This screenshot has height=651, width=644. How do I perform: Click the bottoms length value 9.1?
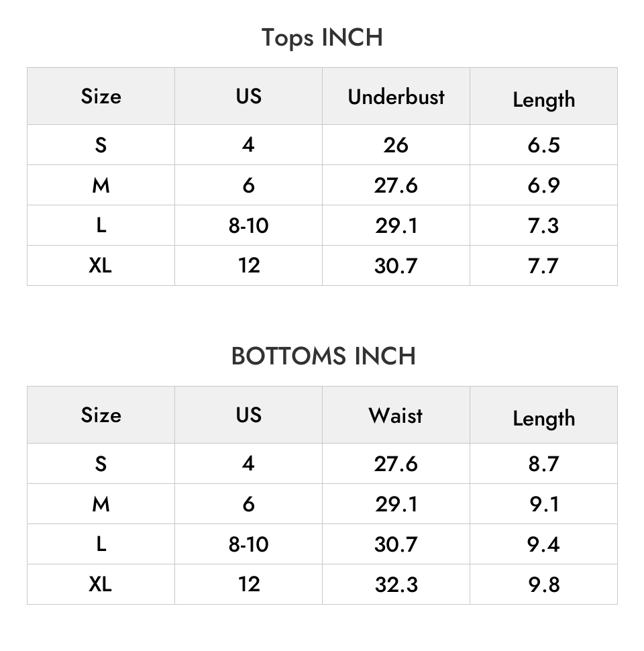tap(543, 503)
